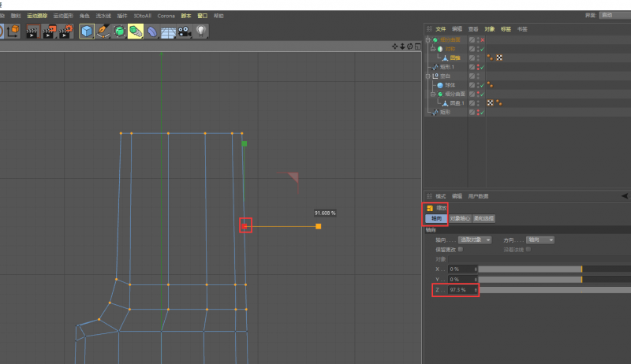Select the 球体 object in tree

click(450, 85)
